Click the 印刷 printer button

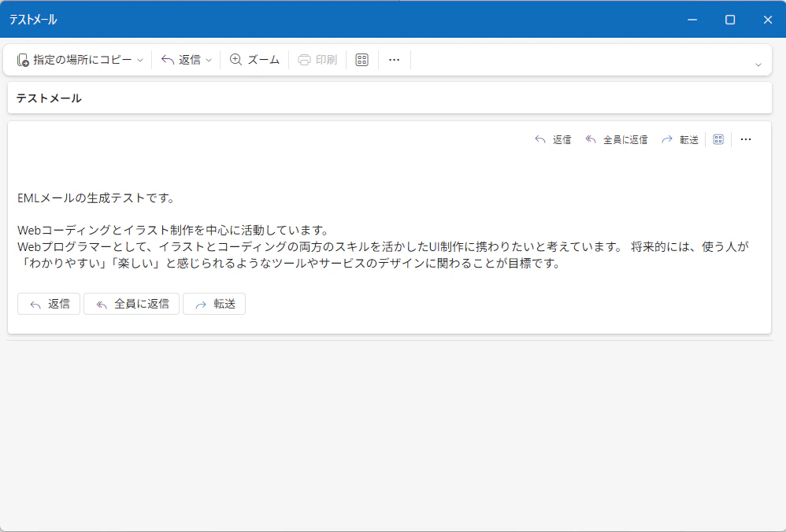pos(317,60)
